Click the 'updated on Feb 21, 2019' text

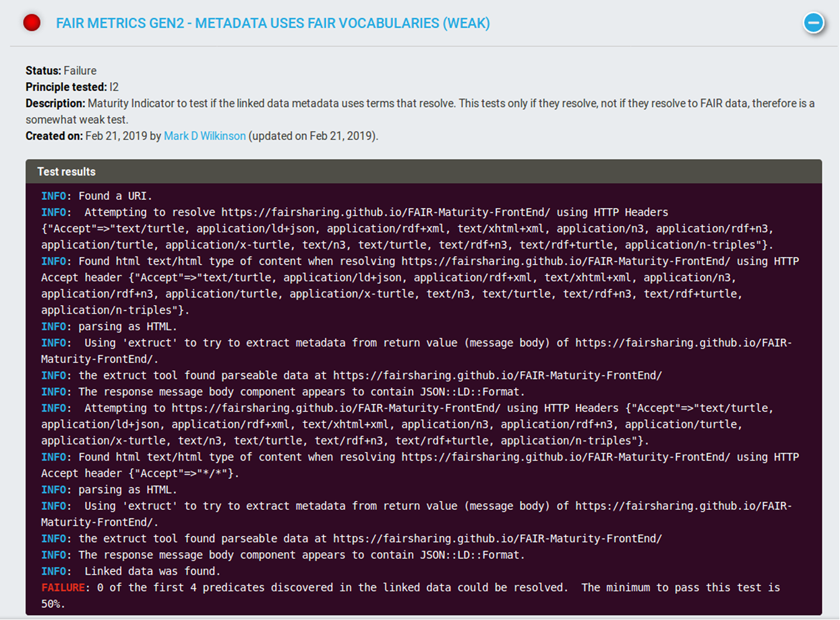point(312,136)
